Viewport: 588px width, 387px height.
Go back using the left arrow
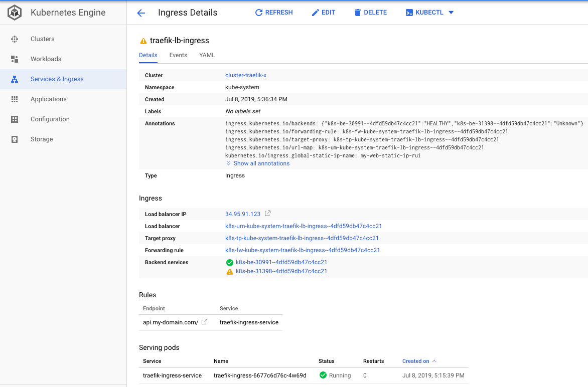point(141,13)
